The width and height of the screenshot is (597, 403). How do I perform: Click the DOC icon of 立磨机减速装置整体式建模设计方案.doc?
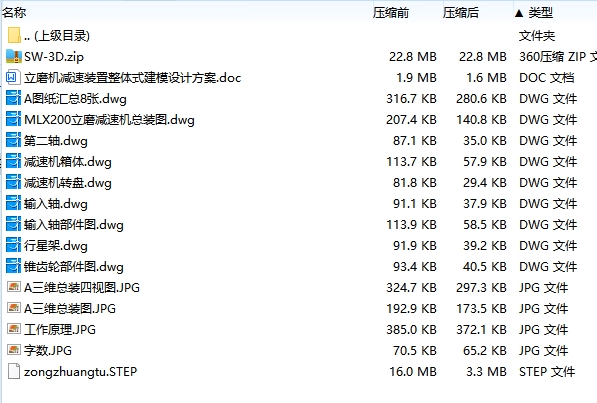click(13, 78)
